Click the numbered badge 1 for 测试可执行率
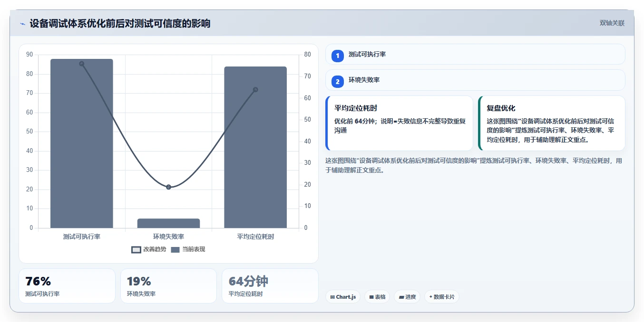 (338, 56)
